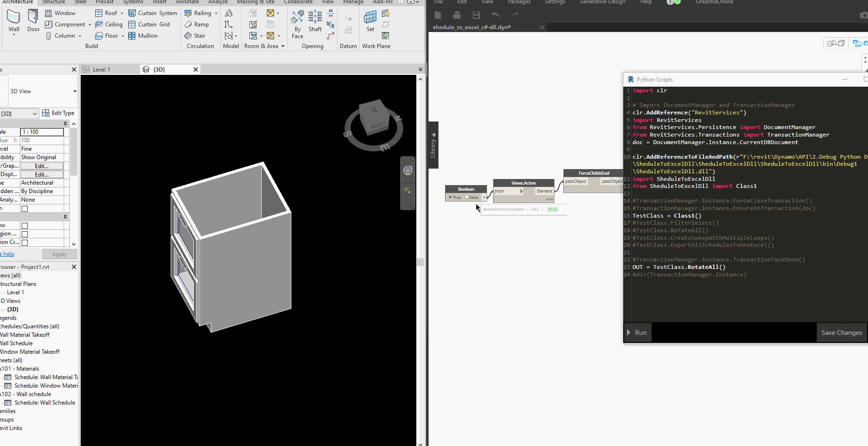Switch to the Level 1 view tab
The image size is (868, 446).
tap(101, 69)
